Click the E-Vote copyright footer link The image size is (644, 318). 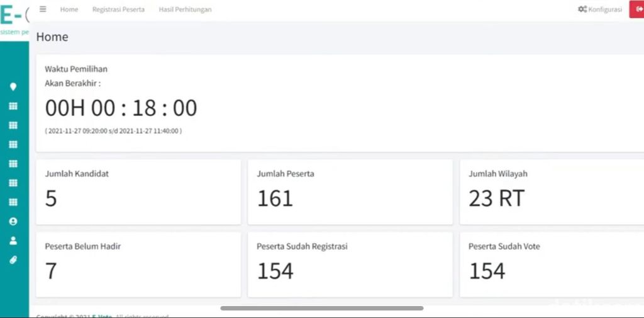click(x=102, y=316)
